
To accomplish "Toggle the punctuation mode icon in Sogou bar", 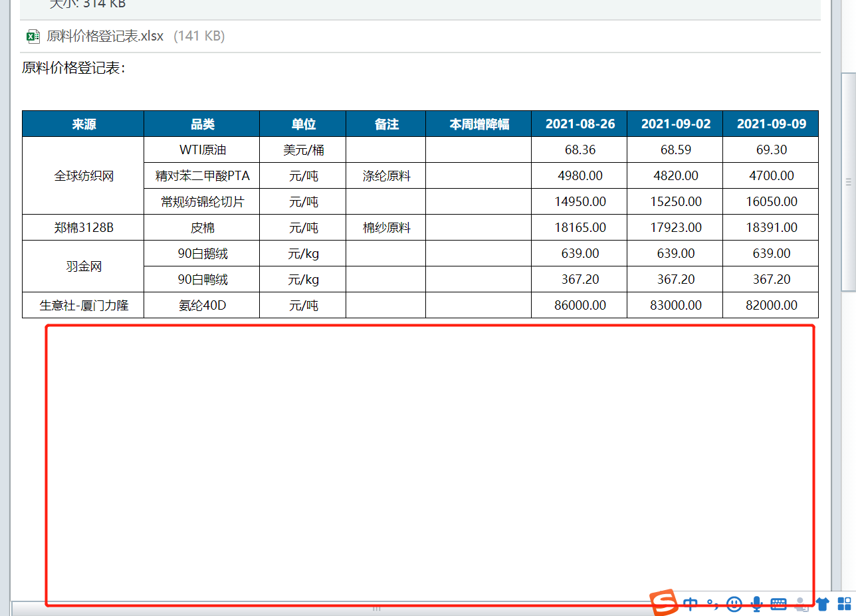I will point(712,604).
